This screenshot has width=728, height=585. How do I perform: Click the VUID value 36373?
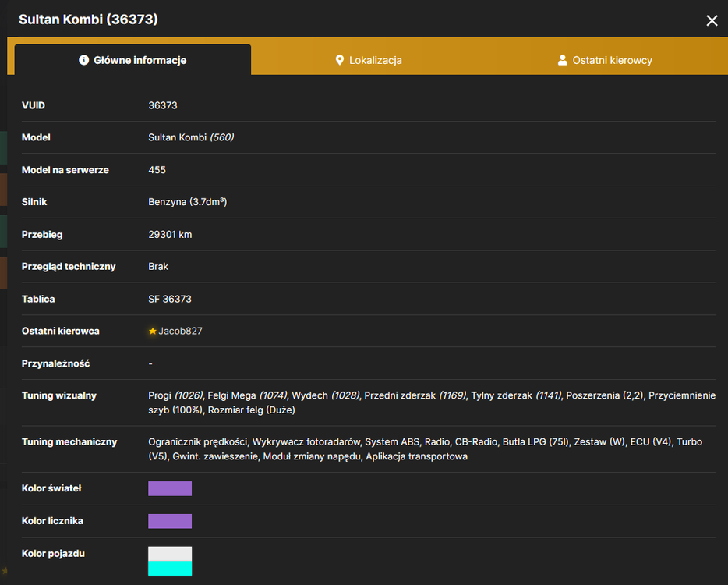click(x=162, y=105)
